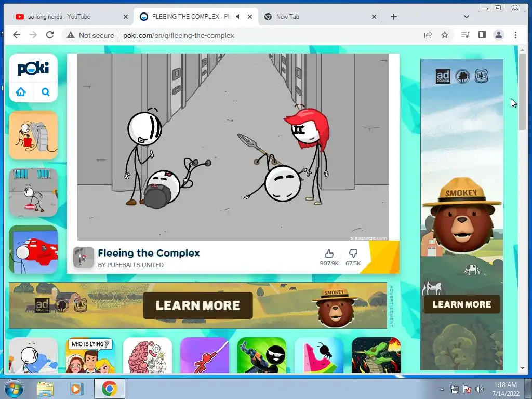The width and height of the screenshot is (532, 399).
Task: Click LEARN MORE in horizontal banner ad
Action: click(x=198, y=305)
